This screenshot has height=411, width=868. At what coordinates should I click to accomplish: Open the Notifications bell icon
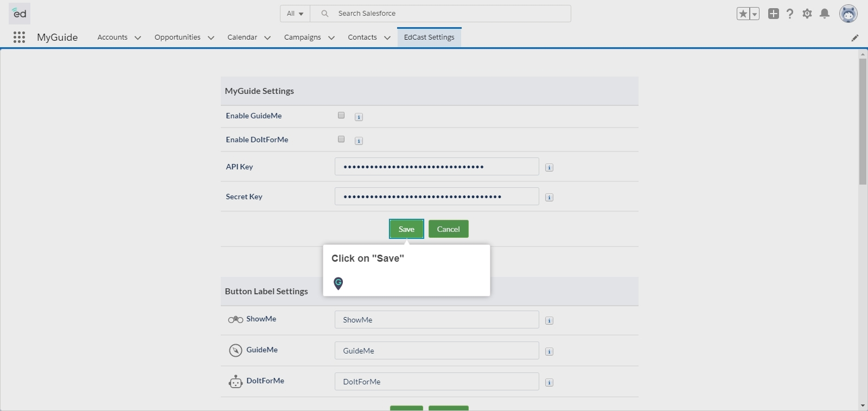click(825, 14)
